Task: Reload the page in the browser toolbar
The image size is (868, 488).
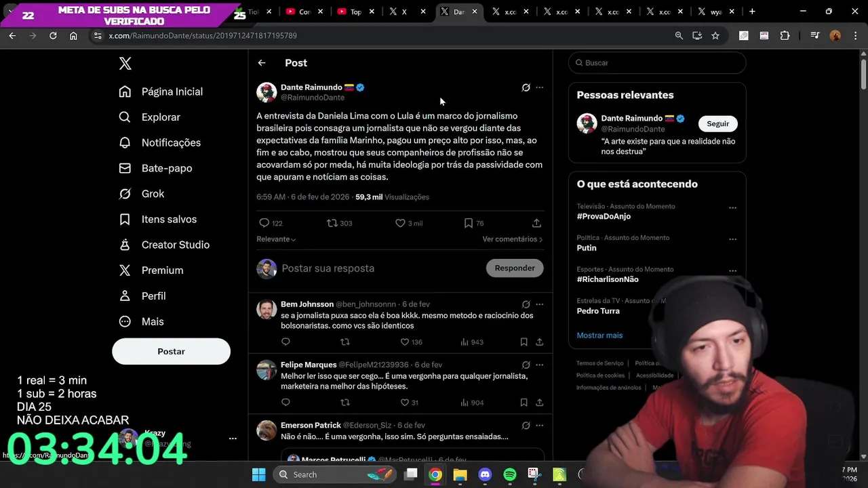Action: (53, 35)
